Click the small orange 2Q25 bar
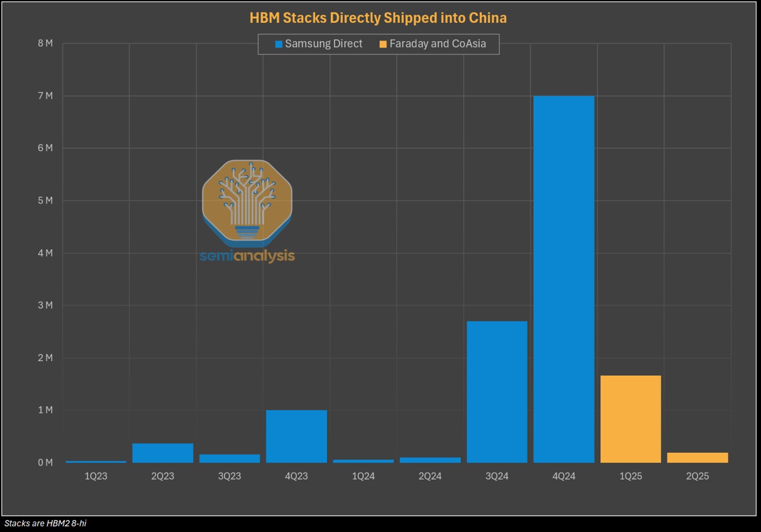The width and height of the screenshot is (761, 532). (x=697, y=458)
